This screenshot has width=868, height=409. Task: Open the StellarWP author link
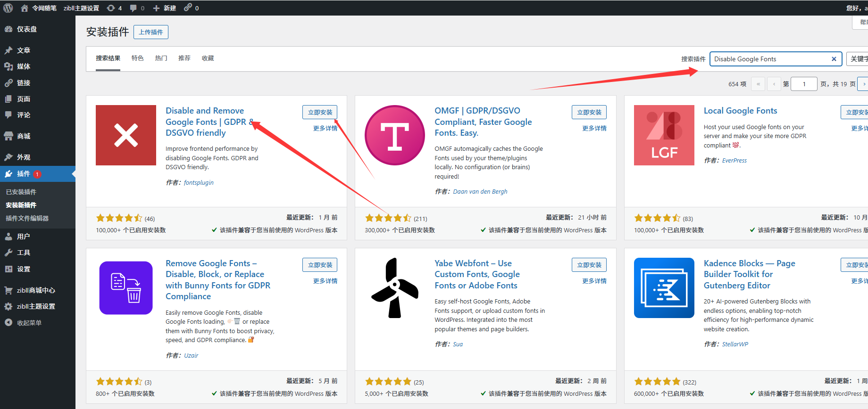tap(735, 344)
